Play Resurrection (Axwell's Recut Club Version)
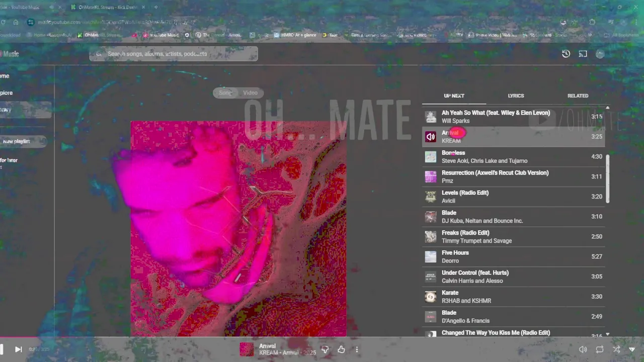This screenshot has width=644, height=362. point(513,176)
